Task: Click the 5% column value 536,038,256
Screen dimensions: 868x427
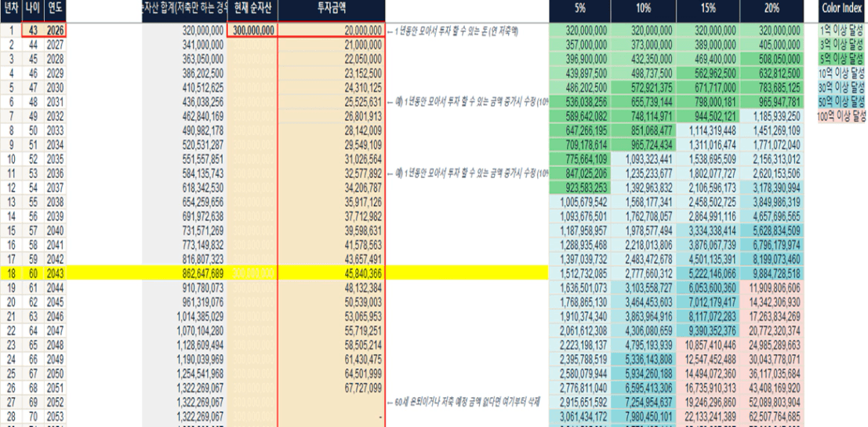Action: pos(579,103)
